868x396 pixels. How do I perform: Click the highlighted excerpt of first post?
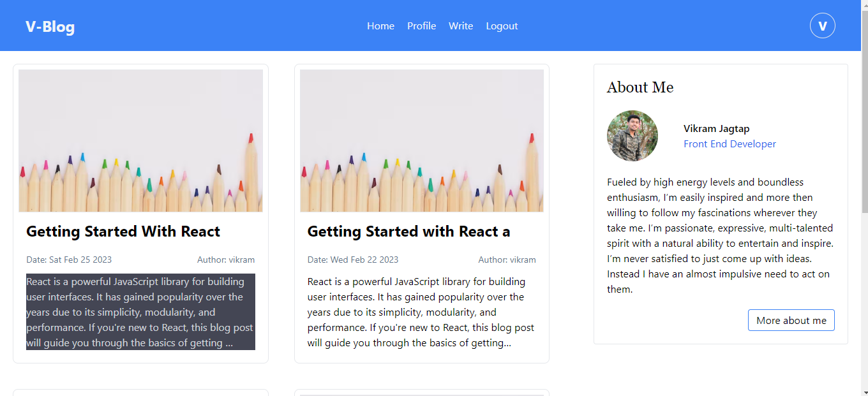[x=140, y=312]
